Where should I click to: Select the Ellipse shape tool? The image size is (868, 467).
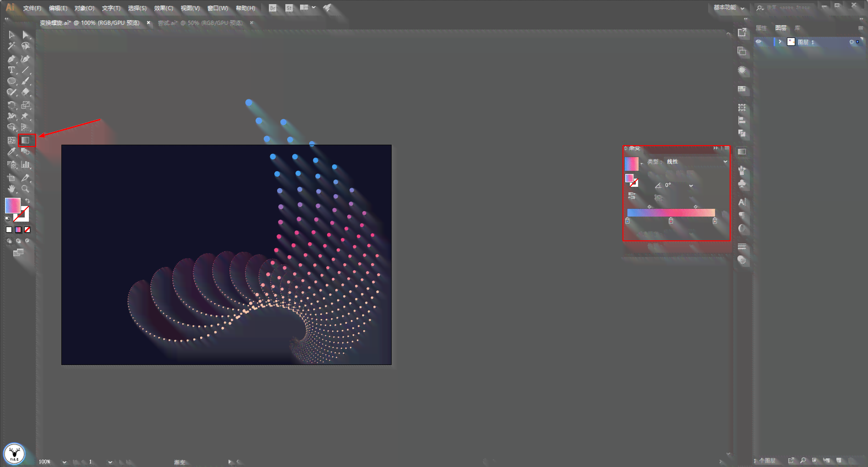point(12,81)
